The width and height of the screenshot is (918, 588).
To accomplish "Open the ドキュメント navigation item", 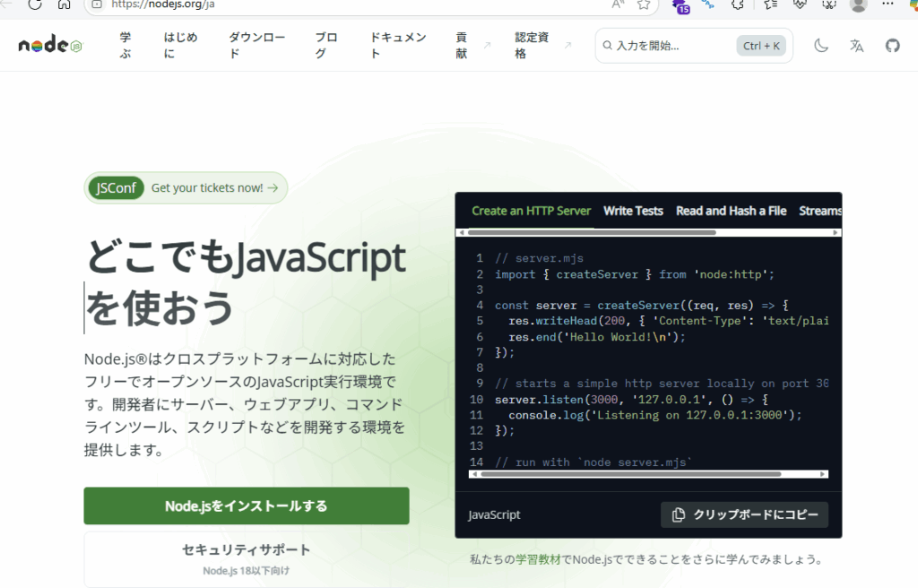I will tap(398, 45).
